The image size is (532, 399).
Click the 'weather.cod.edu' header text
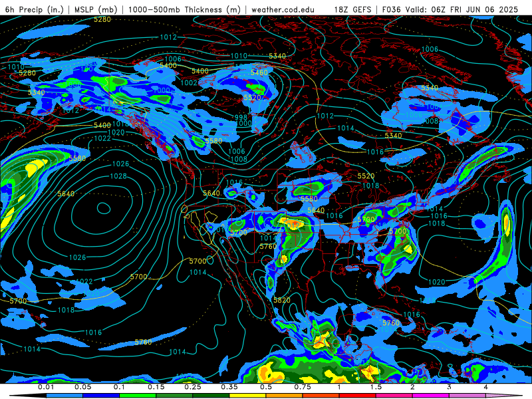click(283, 9)
